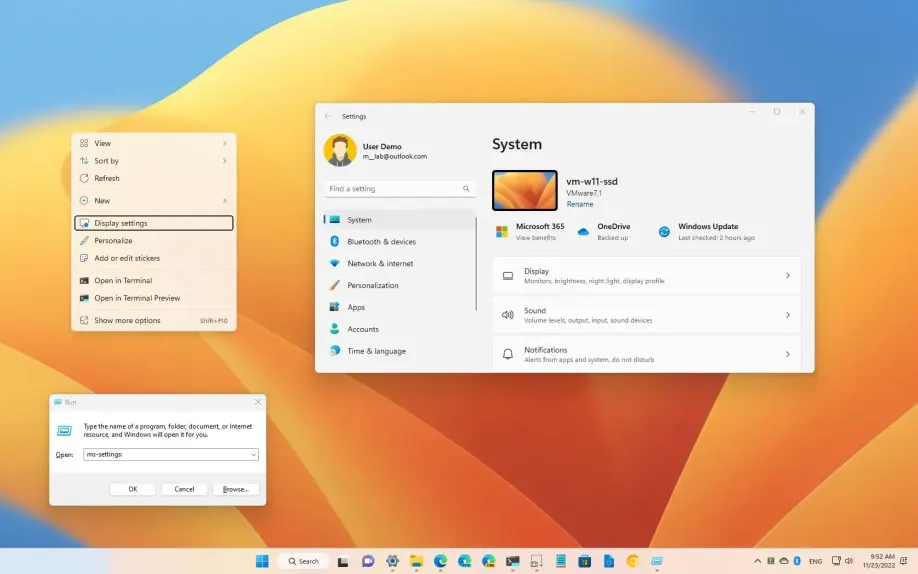Viewport: 918px width, 574px height.
Task: Expand the Display settings row chevron
Action: (788, 276)
